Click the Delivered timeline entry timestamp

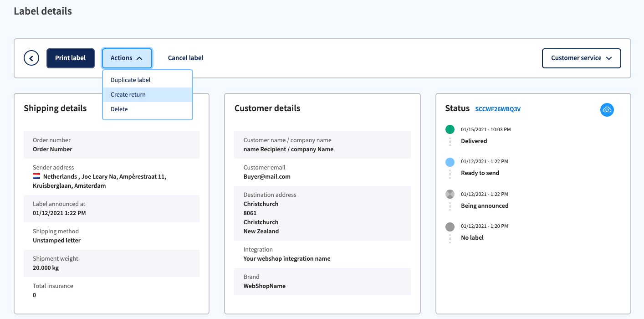[x=486, y=129]
